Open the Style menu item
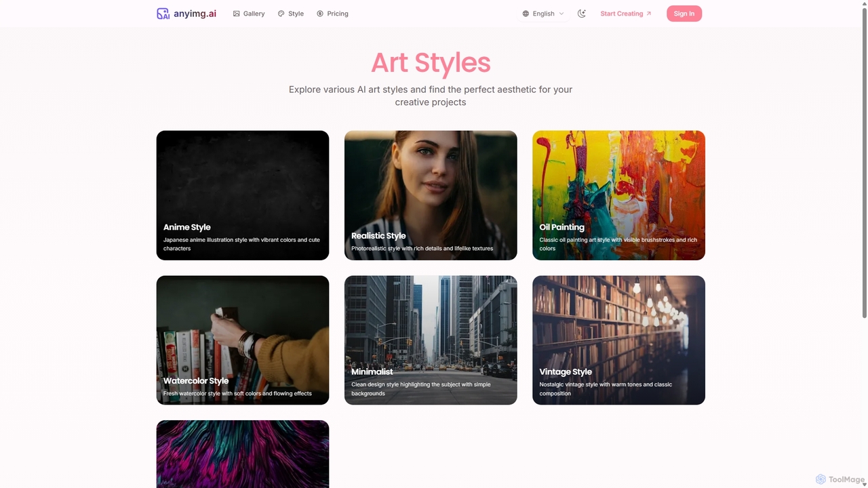This screenshot has width=868, height=488. pyautogui.click(x=291, y=14)
